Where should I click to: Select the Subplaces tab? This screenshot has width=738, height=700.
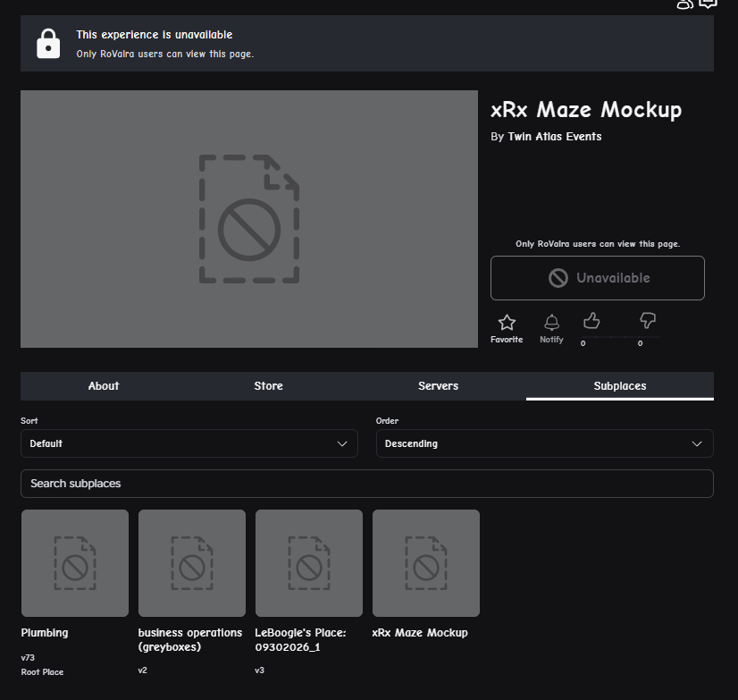pyautogui.click(x=620, y=386)
